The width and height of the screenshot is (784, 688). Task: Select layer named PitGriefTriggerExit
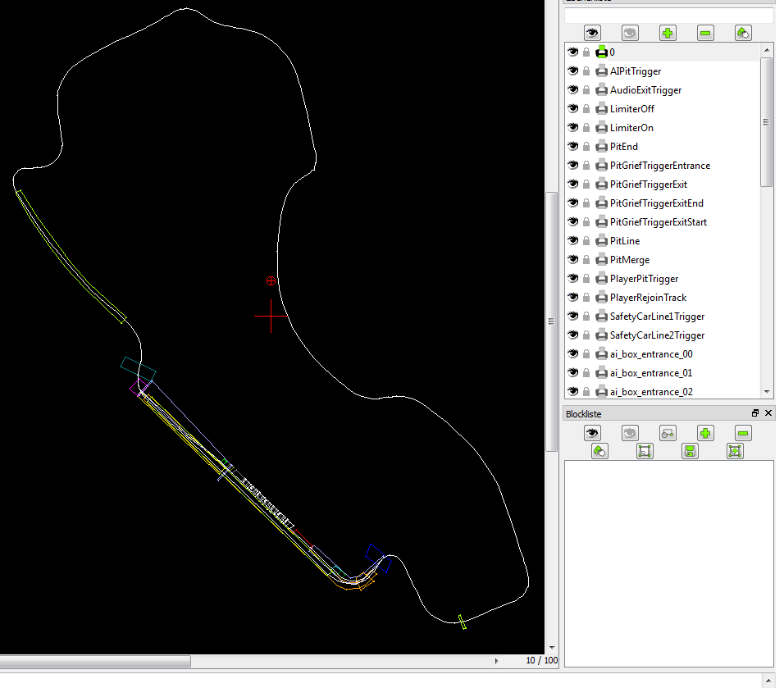[649, 184]
